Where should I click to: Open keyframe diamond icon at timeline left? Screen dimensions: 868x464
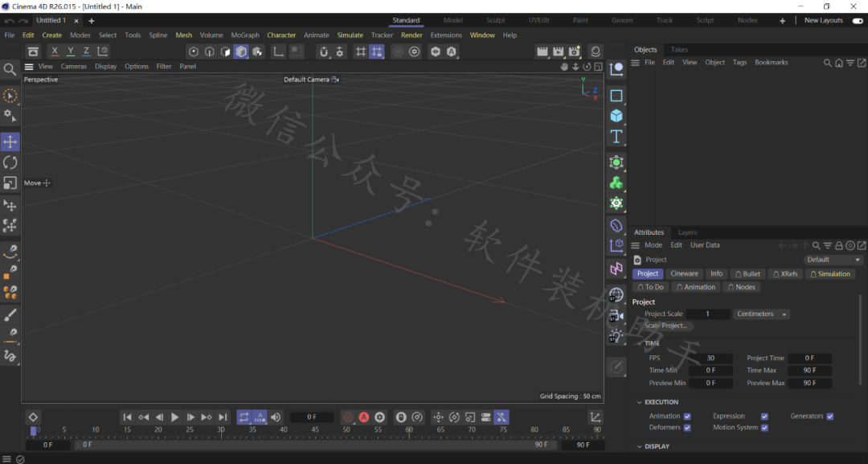33,417
